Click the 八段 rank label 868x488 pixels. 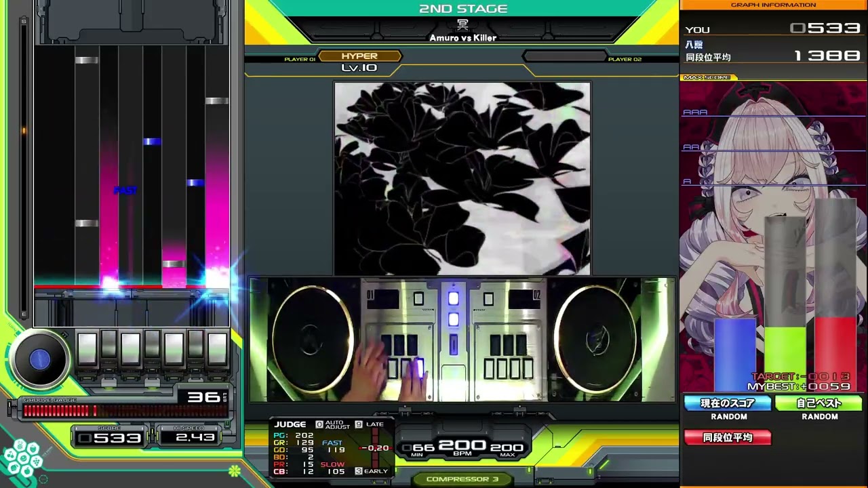[694, 45]
